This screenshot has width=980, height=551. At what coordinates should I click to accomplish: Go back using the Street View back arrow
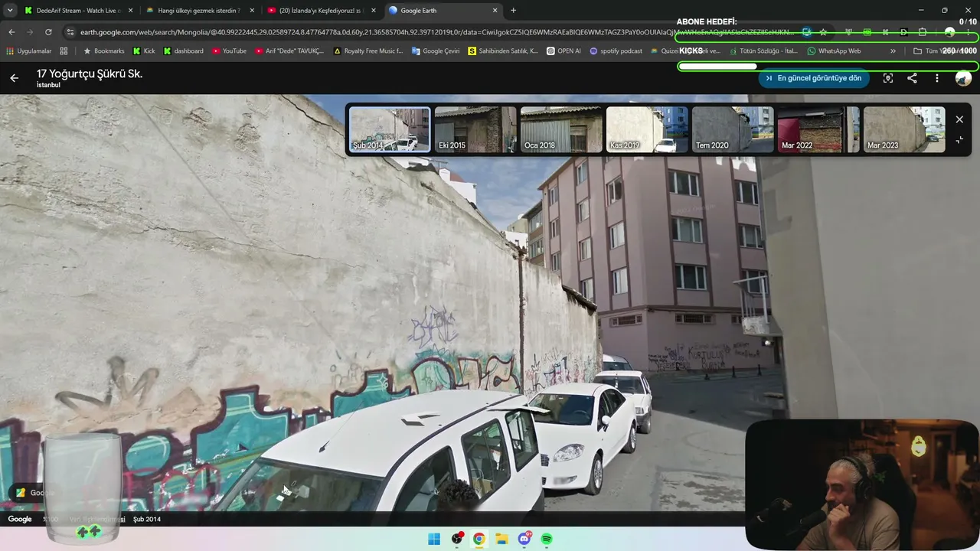(x=15, y=78)
